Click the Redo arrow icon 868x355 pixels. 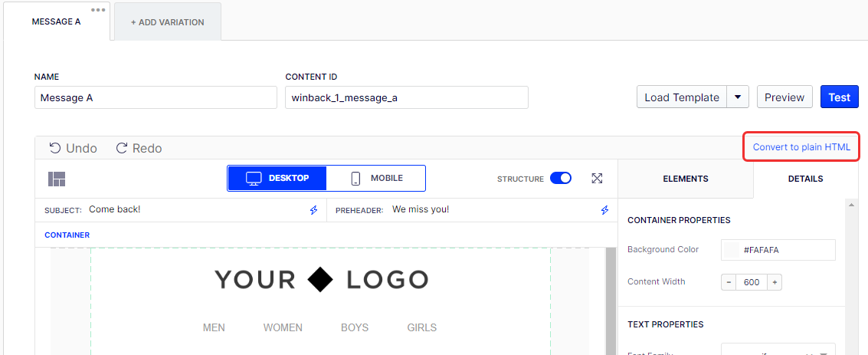121,148
